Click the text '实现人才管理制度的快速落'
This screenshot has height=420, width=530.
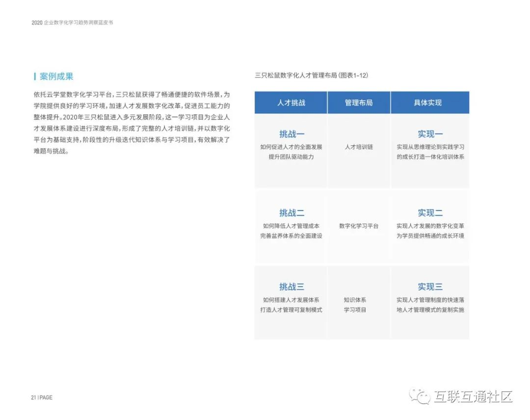pyautogui.click(x=430, y=300)
